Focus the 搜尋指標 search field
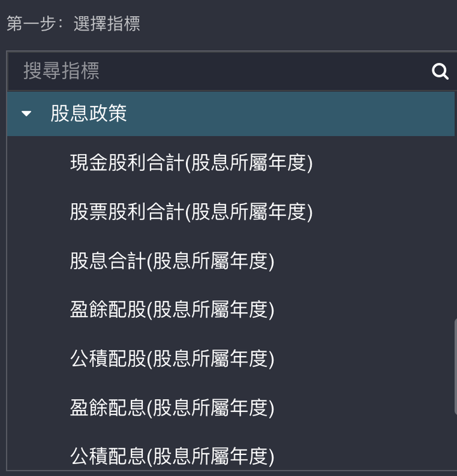 225,71
